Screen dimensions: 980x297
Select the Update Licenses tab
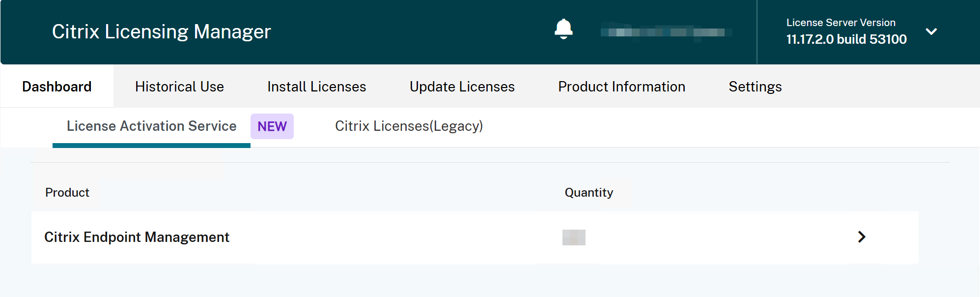pos(462,87)
